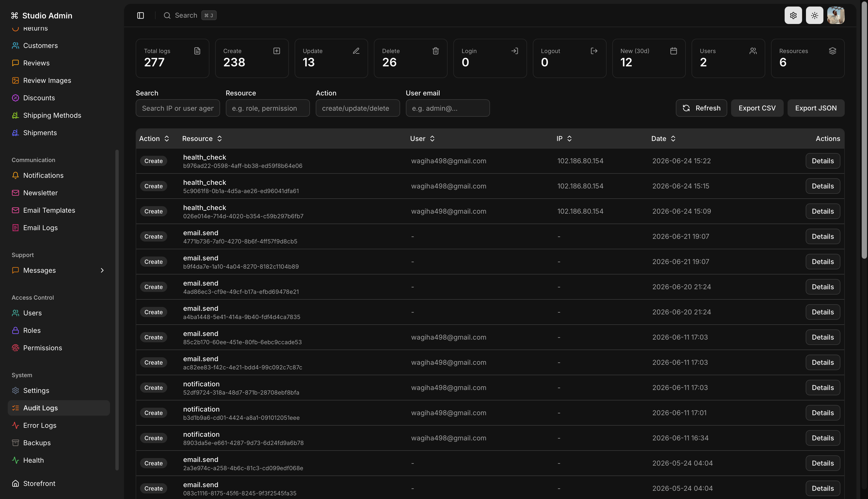Sort by Resource column arrows
This screenshot has width=868, height=499.
tap(219, 139)
